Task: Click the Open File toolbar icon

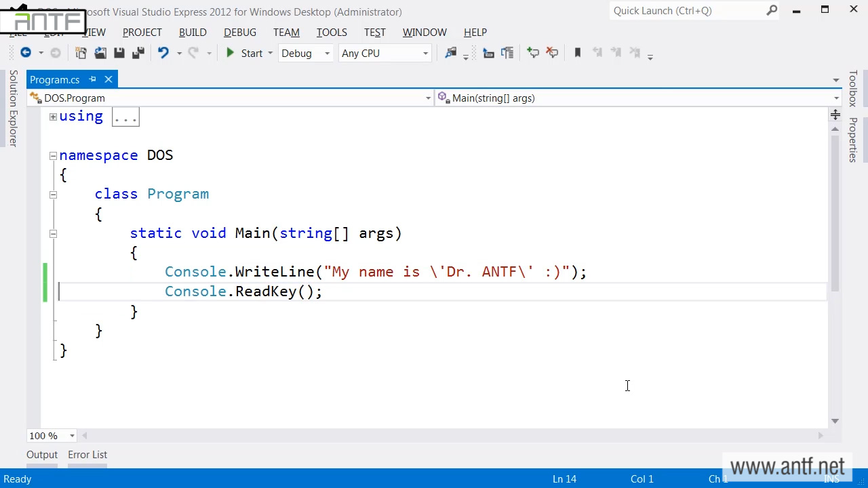Action: [100, 53]
